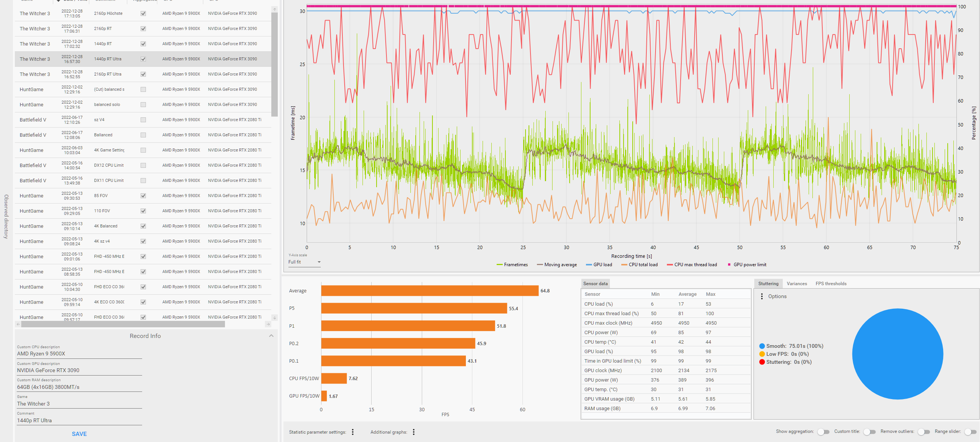980x442 pixels.
Task: Turn on Remove outliers toggle
Action: click(923, 432)
